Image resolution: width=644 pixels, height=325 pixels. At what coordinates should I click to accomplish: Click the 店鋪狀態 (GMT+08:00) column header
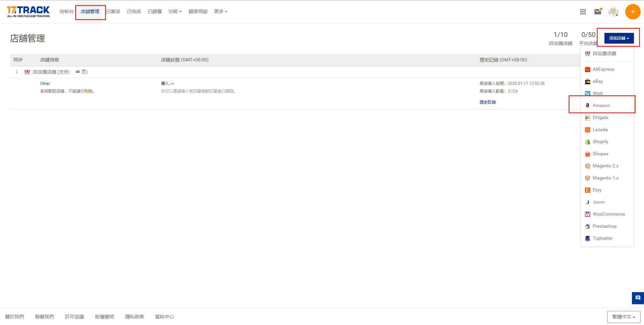184,60
